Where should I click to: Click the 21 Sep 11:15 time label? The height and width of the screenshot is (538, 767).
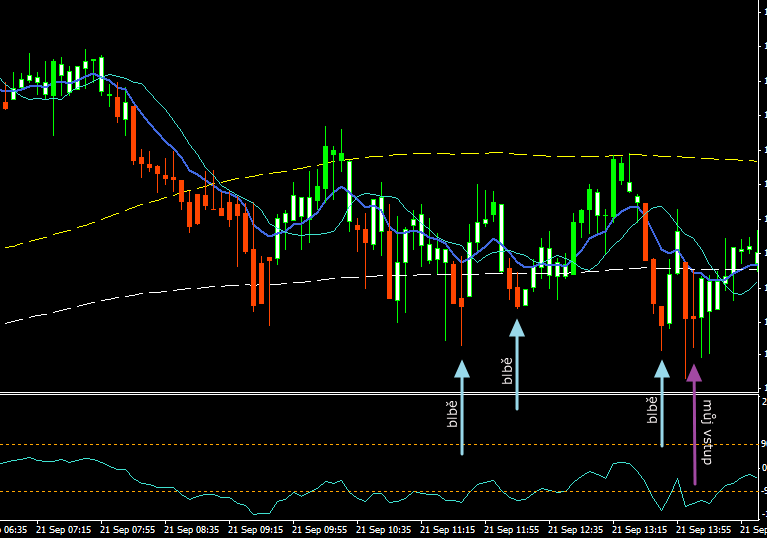(448, 530)
